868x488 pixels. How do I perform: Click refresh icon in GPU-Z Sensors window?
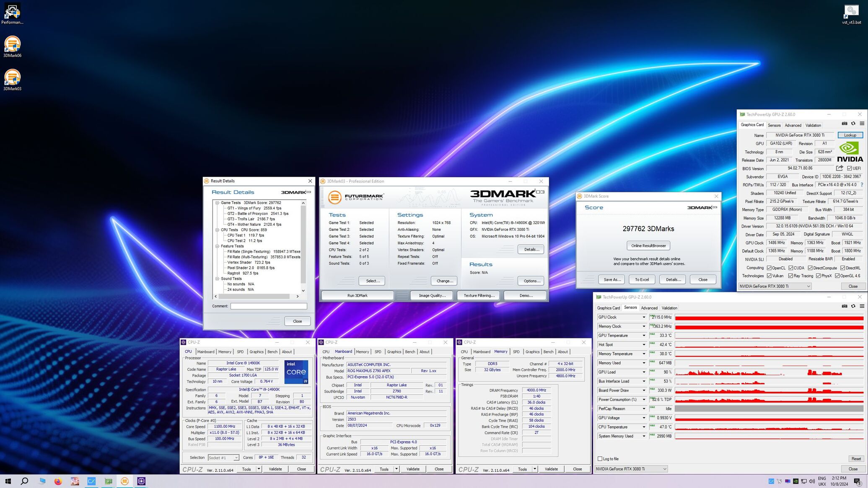853,306
